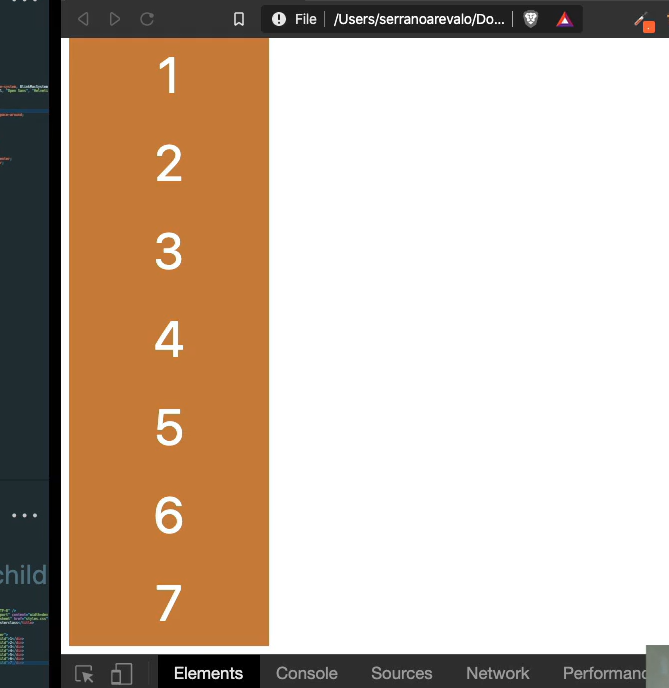The height and width of the screenshot is (688, 669).
Task: Open the extension icon with orange badge
Action: (x=644, y=22)
